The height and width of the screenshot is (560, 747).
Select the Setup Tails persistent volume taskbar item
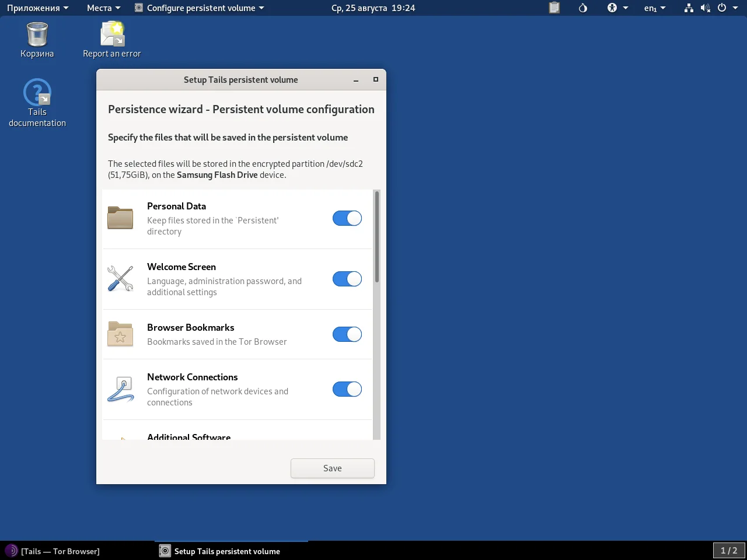[x=231, y=551]
